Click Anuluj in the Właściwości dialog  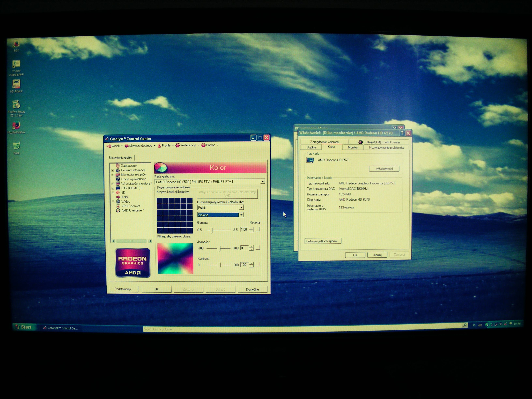(x=377, y=255)
